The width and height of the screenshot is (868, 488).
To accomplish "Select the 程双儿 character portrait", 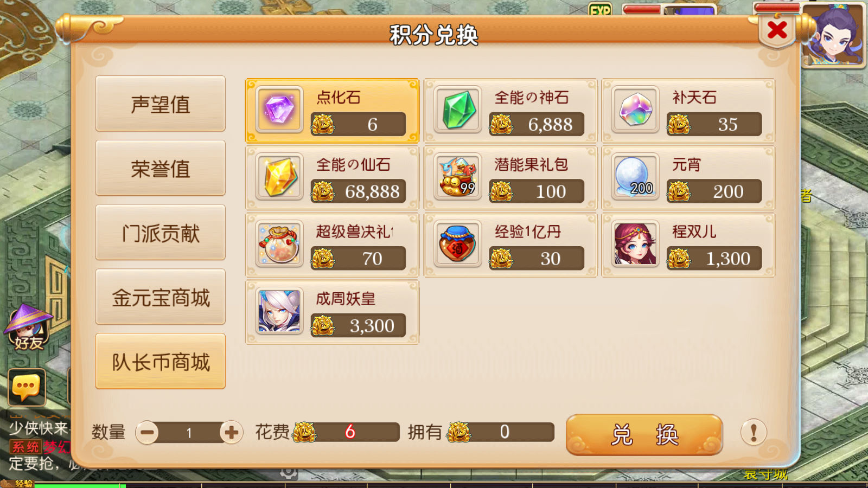I will click(635, 245).
